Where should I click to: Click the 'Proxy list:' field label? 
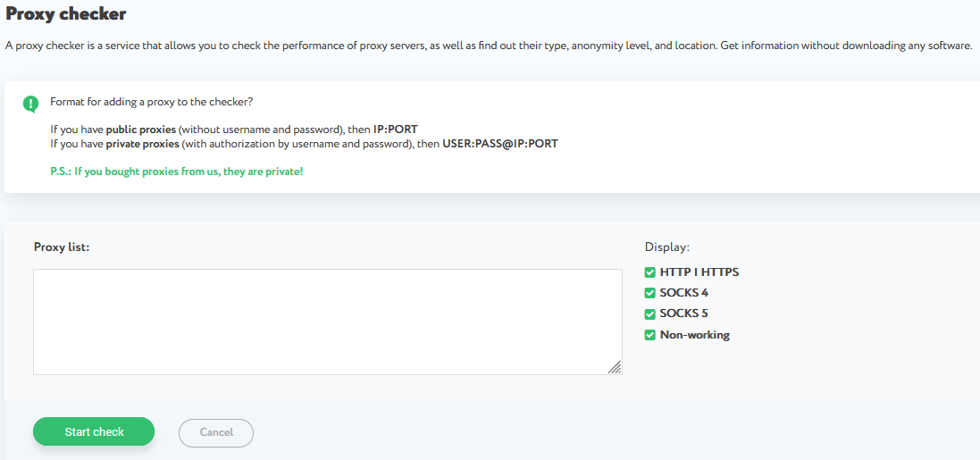pyautogui.click(x=62, y=247)
